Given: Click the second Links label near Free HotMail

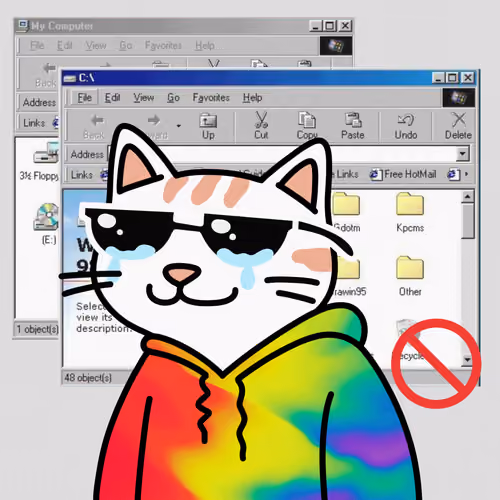Looking at the screenshot, I should (347, 174).
